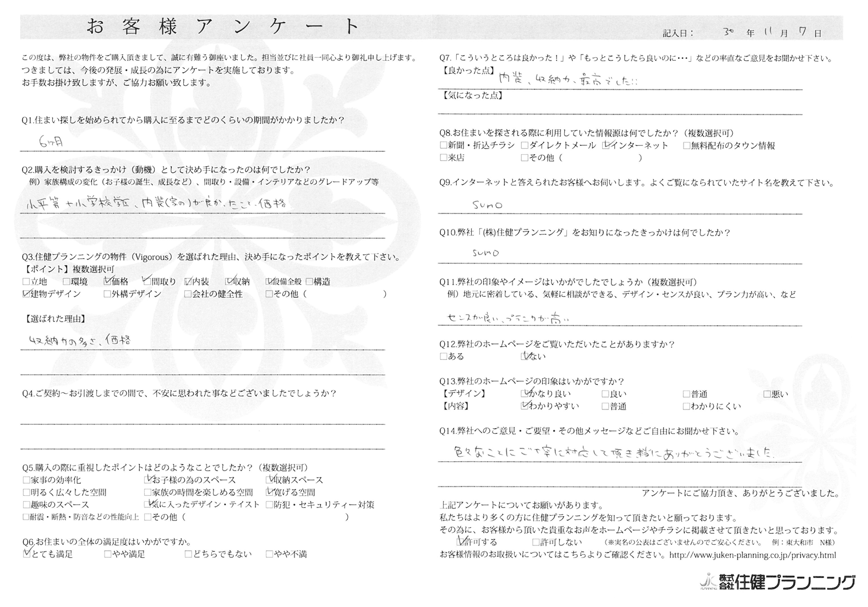Check the 外構デザイン checkbox

(x=107, y=294)
